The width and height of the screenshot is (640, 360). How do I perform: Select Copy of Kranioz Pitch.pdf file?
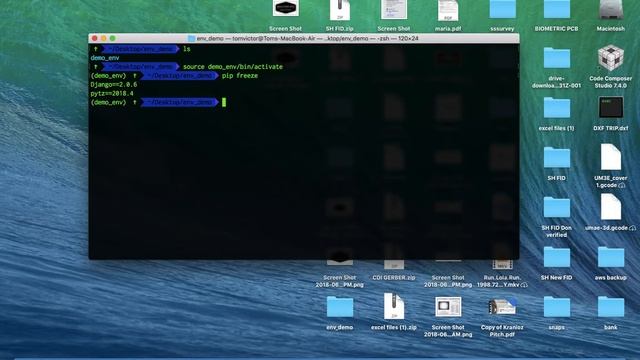pyautogui.click(x=502, y=307)
